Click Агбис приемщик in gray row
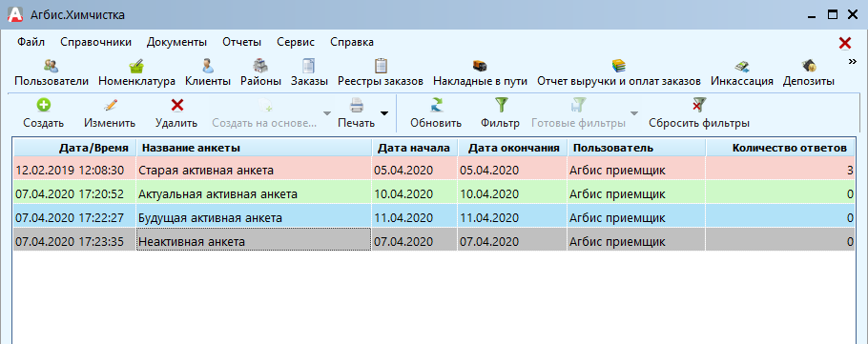The width and height of the screenshot is (868, 344). point(617,242)
